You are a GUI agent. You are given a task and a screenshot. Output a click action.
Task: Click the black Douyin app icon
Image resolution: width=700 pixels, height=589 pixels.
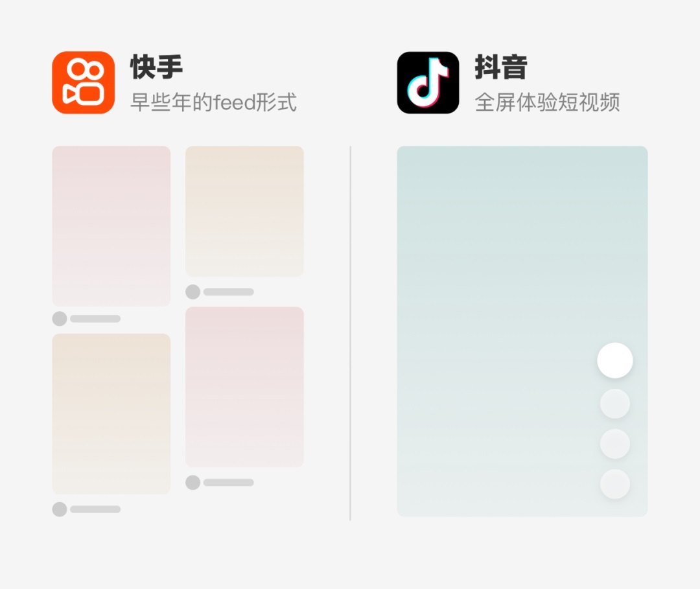428,82
